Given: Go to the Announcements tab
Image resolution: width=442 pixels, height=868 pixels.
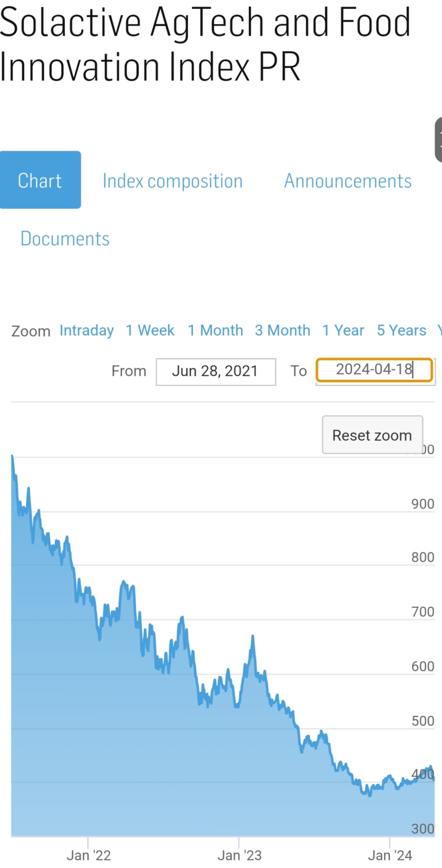Looking at the screenshot, I should click(347, 181).
